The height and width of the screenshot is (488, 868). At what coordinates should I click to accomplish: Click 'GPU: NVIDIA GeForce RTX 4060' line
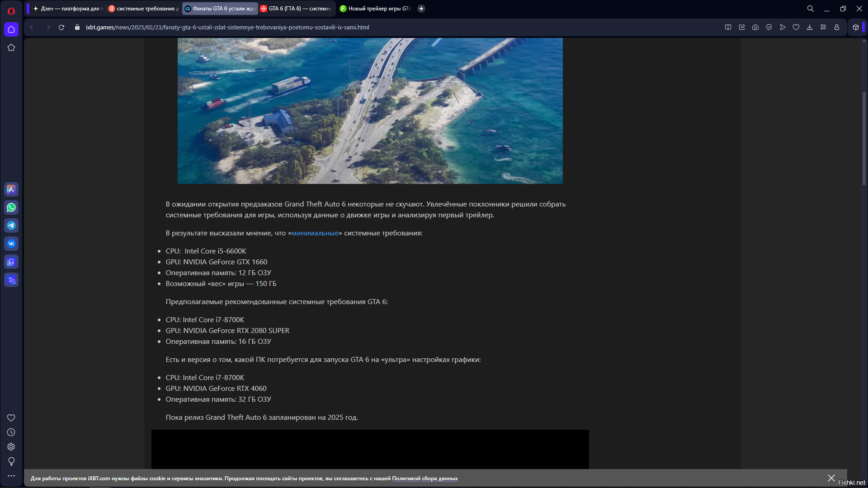click(x=216, y=389)
